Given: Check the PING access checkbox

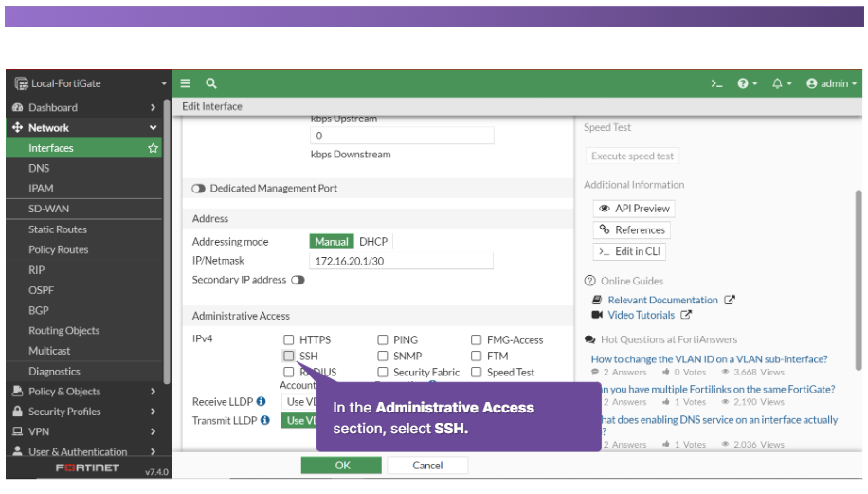Looking at the screenshot, I should tap(383, 339).
